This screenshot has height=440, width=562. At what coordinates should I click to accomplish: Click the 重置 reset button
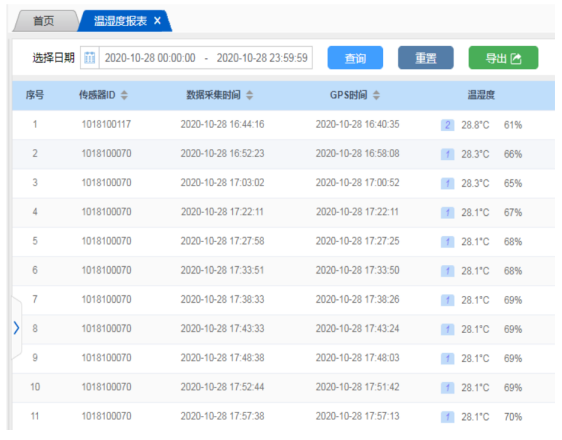coord(425,57)
